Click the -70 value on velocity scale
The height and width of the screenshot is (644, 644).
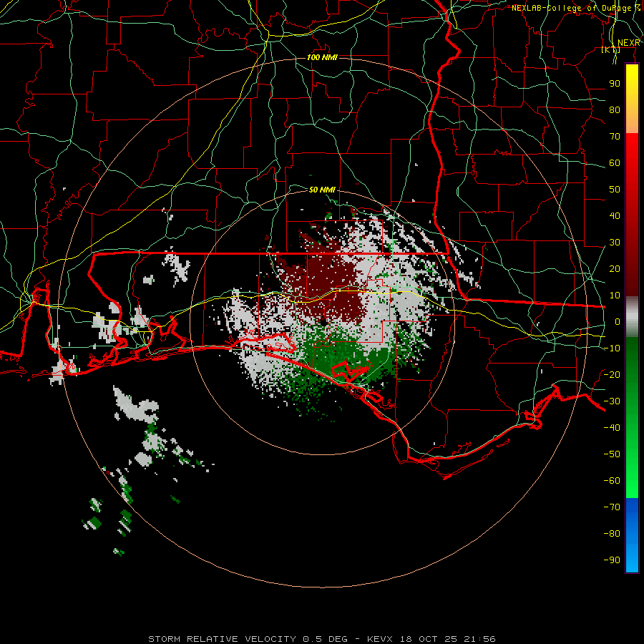[612, 507]
